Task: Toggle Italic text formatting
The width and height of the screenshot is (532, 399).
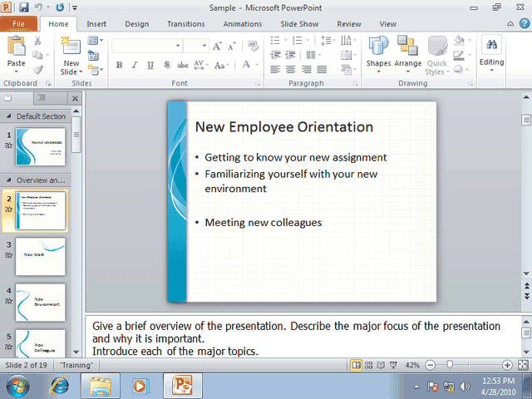Action: pos(134,66)
